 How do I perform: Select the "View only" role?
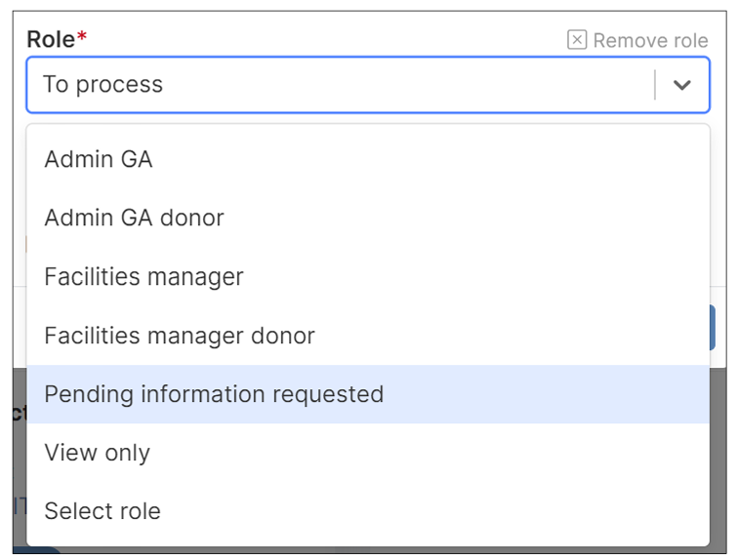(97, 453)
